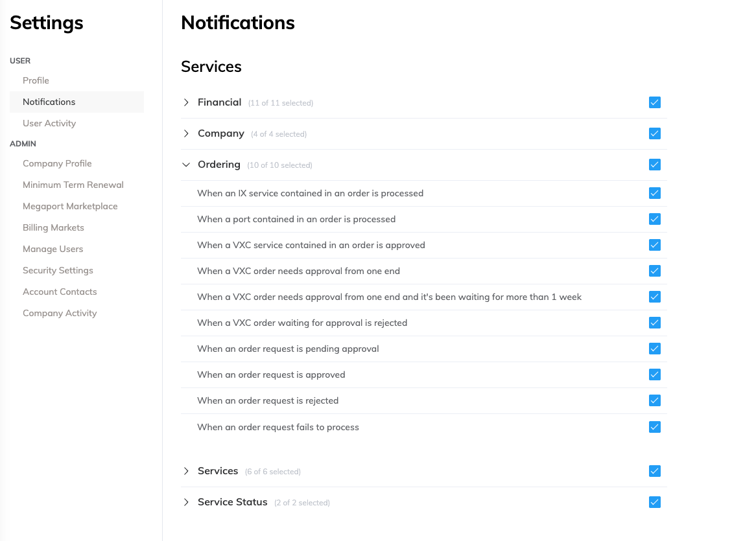Open Megaport Marketplace settings
This screenshot has height=541, width=756.
tap(70, 206)
